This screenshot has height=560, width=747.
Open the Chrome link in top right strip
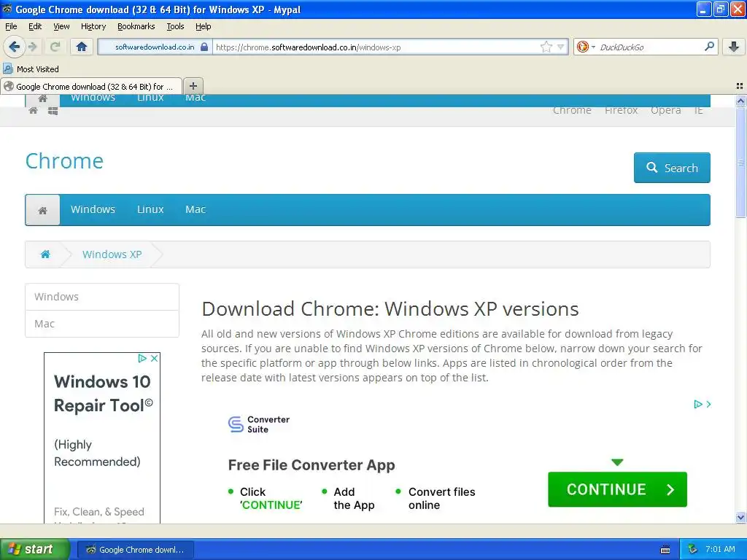[x=572, y=110]
